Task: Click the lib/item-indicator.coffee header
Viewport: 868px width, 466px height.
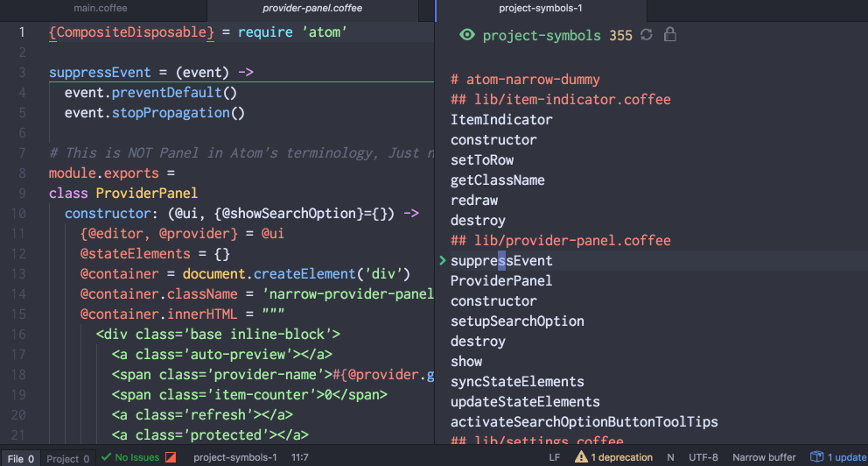Action: [x=560, y=100]
